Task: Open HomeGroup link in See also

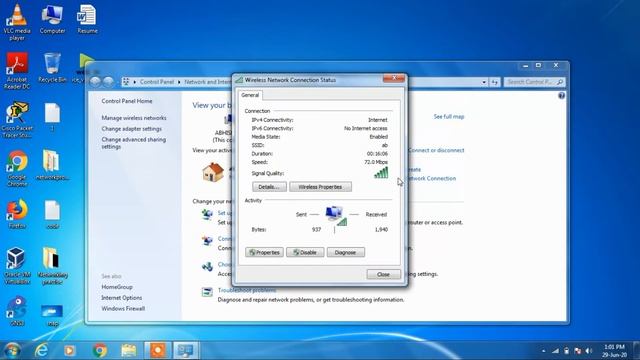Action: 117,287
